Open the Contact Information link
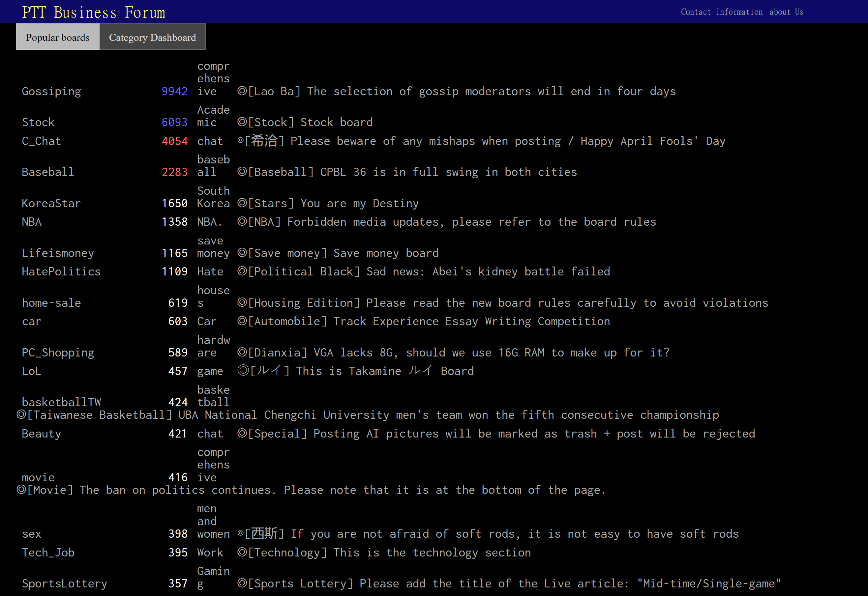Screen dimensions: 868x596 coord(722,12)
